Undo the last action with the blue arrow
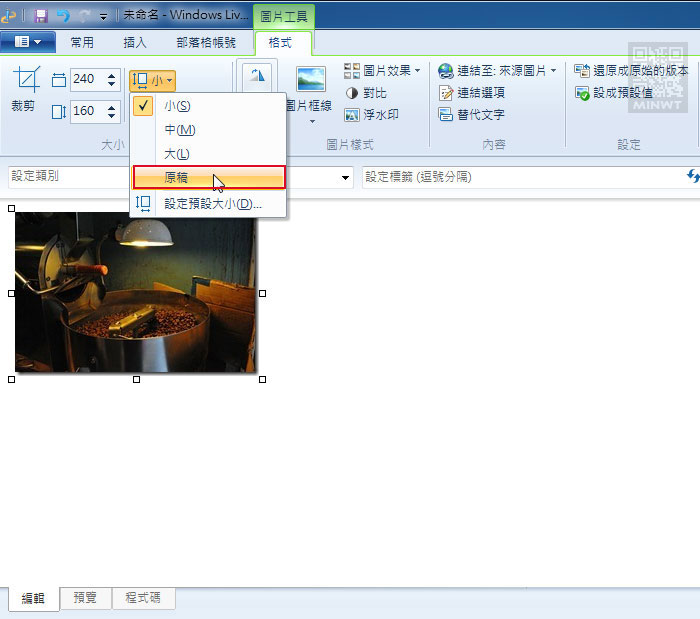The height and width of the screenshot is (619, 700). 63,16
